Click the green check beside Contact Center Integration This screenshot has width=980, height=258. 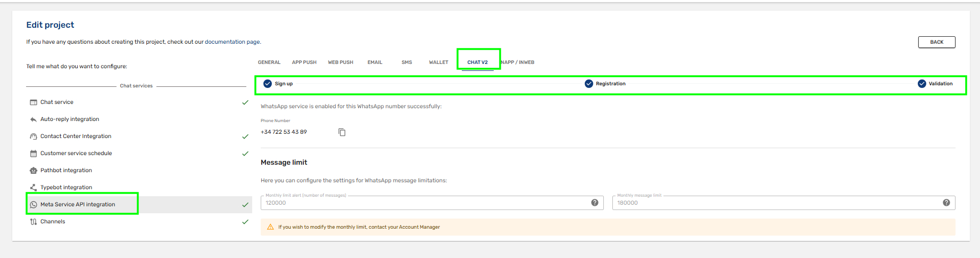[245, 136]
